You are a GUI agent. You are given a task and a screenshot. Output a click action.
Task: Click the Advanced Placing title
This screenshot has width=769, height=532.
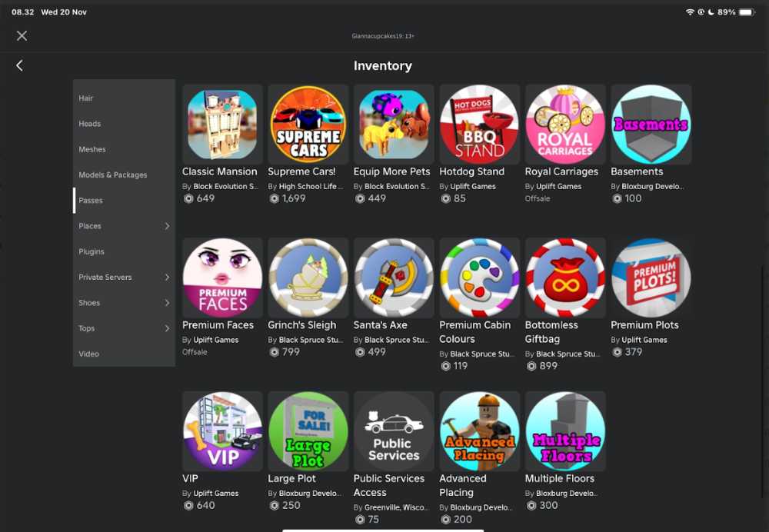point(463,485)
